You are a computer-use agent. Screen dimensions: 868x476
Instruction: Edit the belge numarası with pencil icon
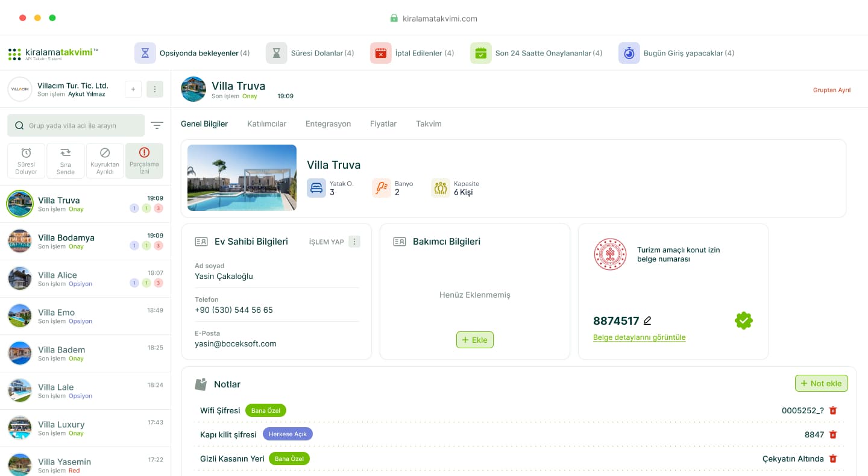(647, 321)
